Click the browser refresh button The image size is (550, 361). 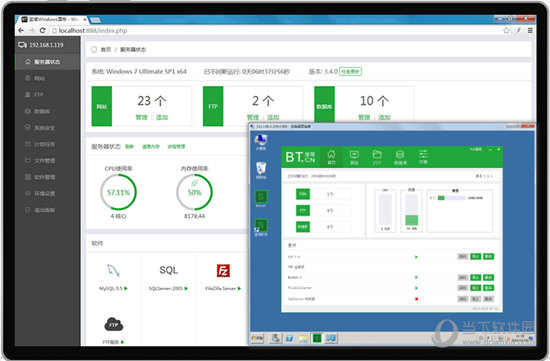[42, 31]
